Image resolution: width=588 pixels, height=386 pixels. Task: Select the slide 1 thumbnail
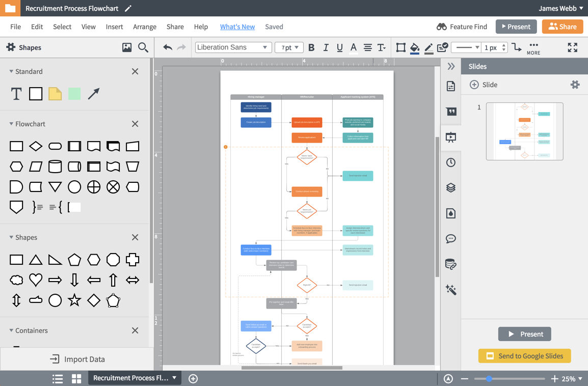pos(525,131)
